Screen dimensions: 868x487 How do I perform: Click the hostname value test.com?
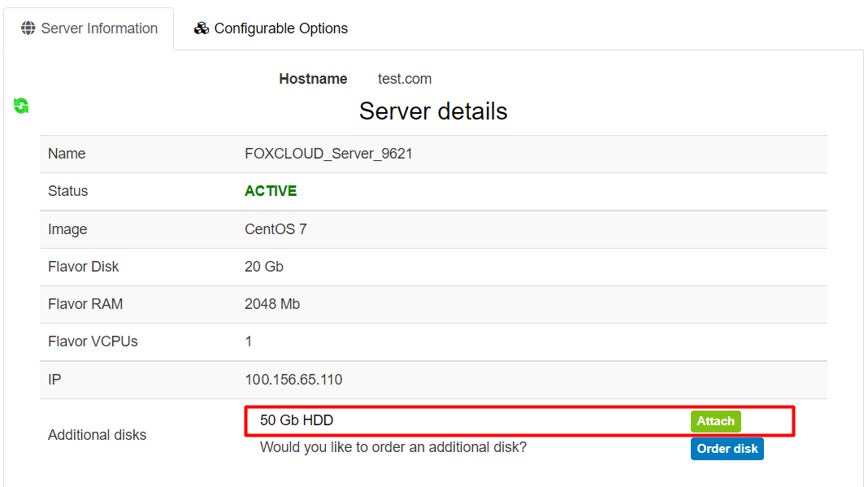pos(405,79)
